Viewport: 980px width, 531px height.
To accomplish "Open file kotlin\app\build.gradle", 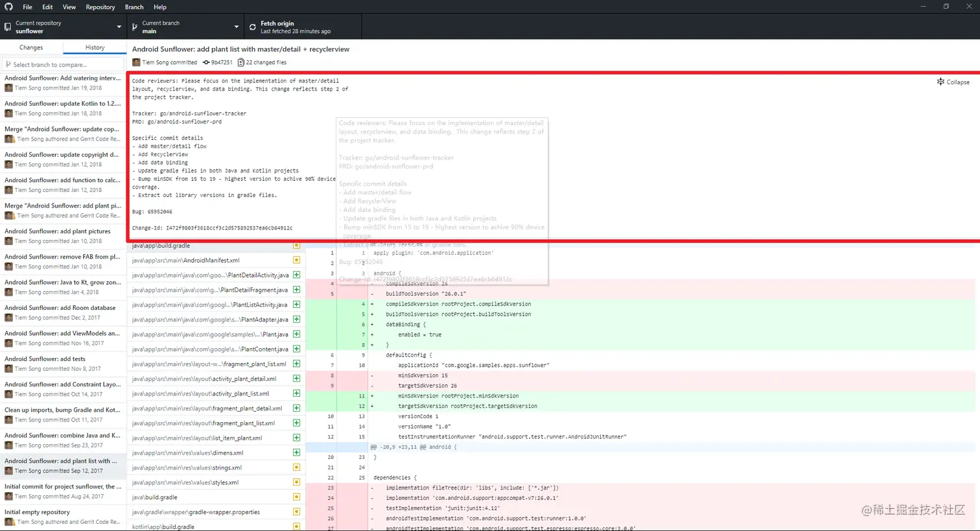I will pos(216,526).
